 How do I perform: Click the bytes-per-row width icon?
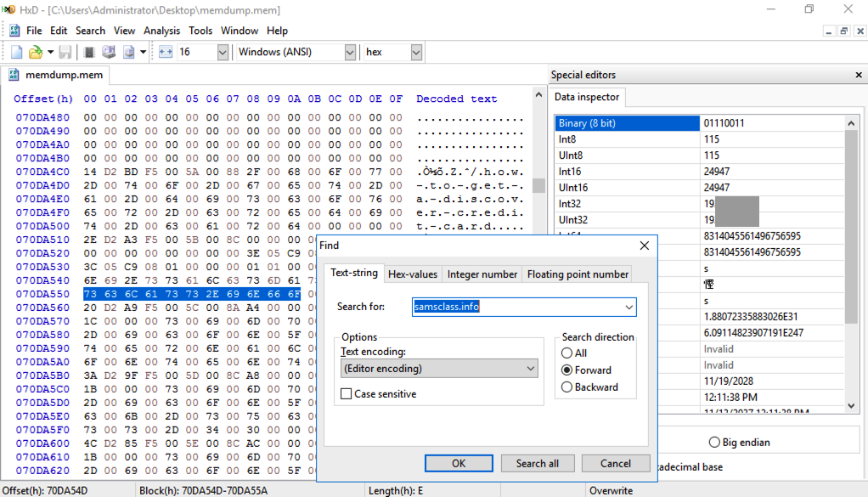pyautogui.click(x=166, y=52)
